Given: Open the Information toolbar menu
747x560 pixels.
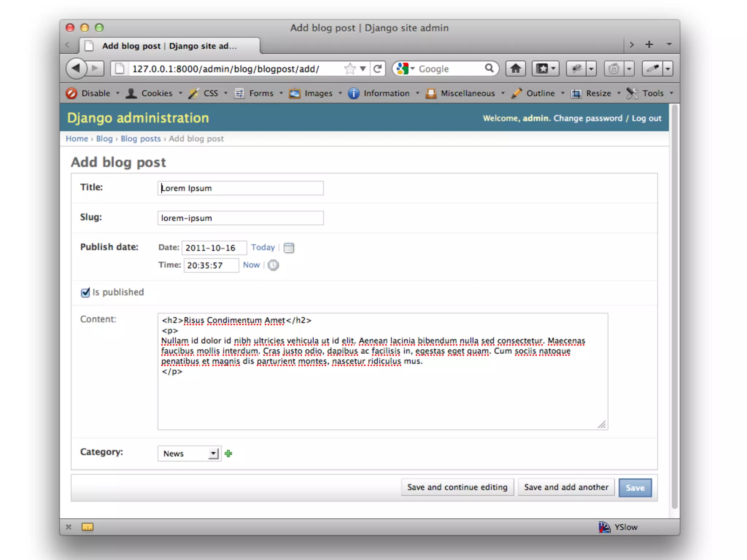Looking at the screenshot, I should 386,93.
